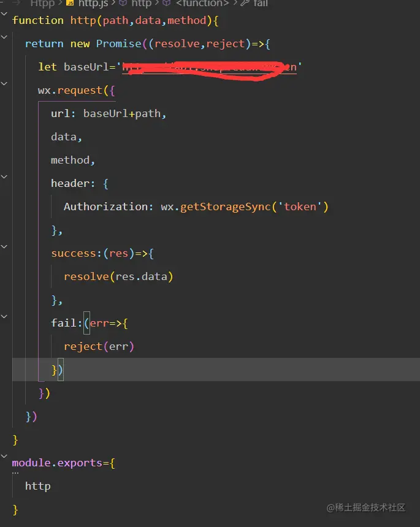Click the 'method,' property line
This screenshot has height=527, width=420.
(x=73, y=160)
